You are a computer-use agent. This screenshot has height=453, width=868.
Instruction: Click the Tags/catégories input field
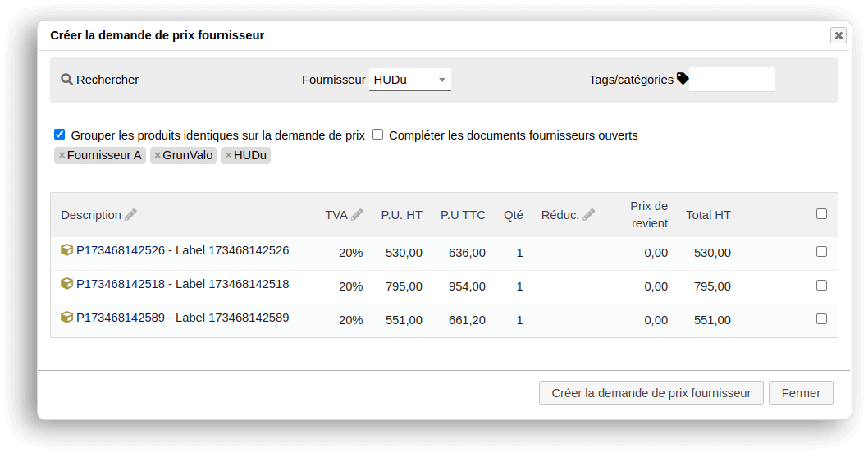tap(732, 80)
